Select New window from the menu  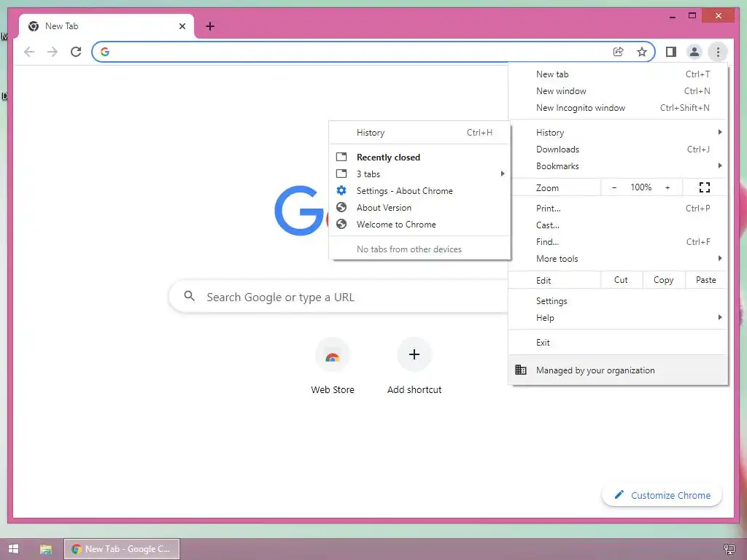coord(618,91)
